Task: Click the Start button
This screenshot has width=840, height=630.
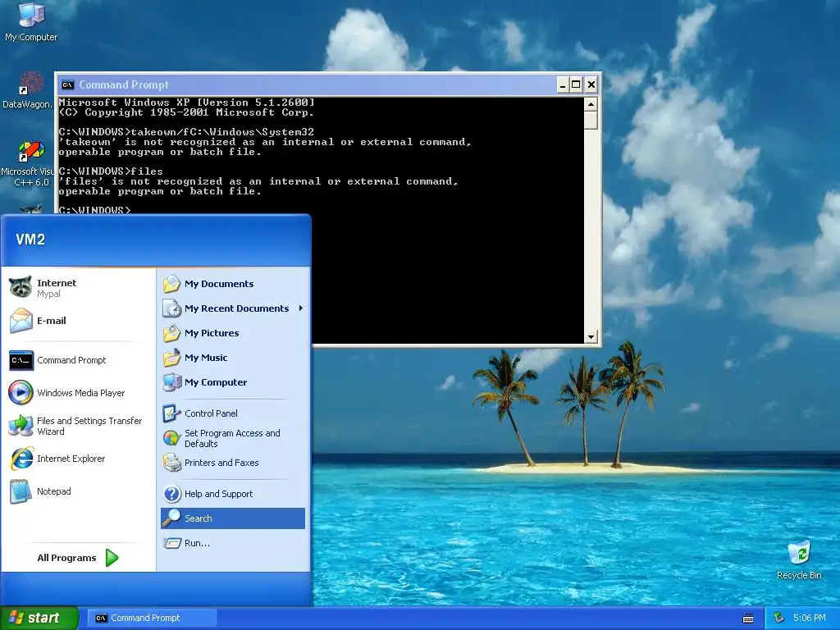Action: (39, 618)
